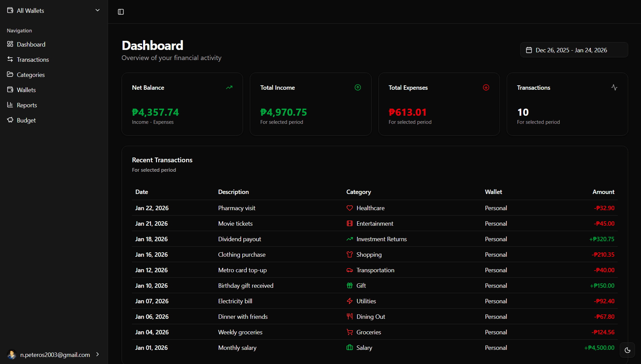Click the -₱210.35 amount
This screenshot has width=641, height=364.
click(x=603, y=255)
